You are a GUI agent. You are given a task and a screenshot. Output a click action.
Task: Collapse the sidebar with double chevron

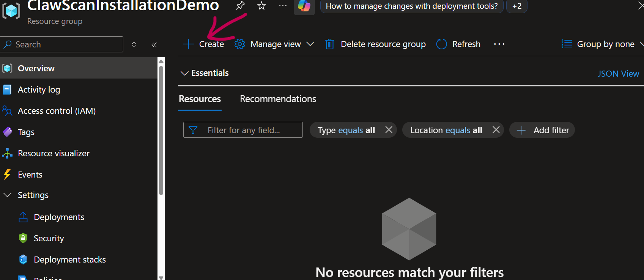click(154, 45)
